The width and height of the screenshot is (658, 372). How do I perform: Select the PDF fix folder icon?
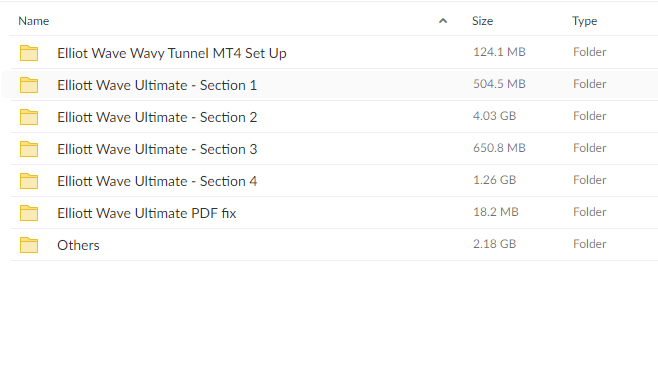[29, 213]
